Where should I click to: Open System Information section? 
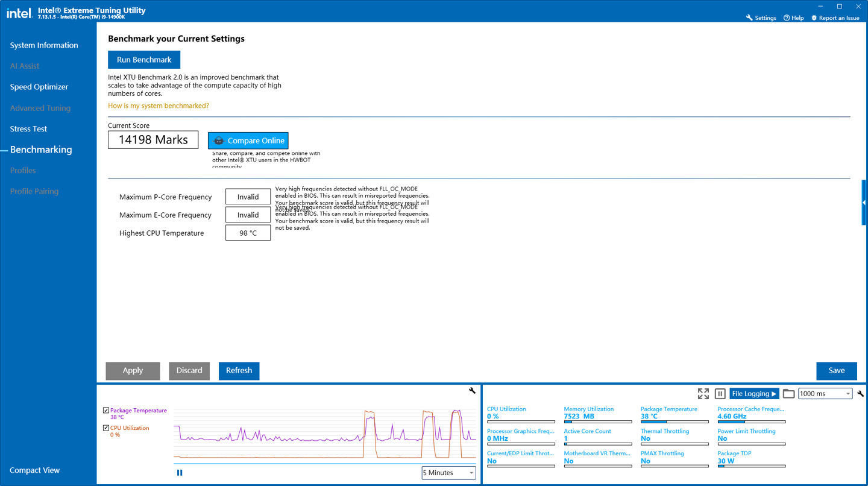[44, 45]
